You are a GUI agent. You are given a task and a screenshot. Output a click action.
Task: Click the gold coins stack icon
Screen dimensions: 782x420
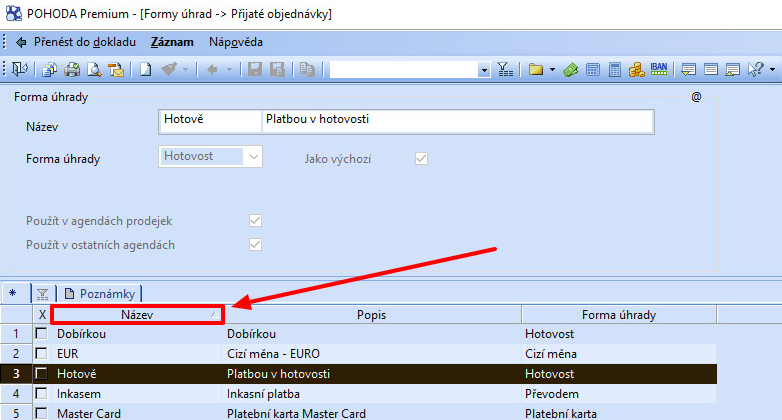636,70
